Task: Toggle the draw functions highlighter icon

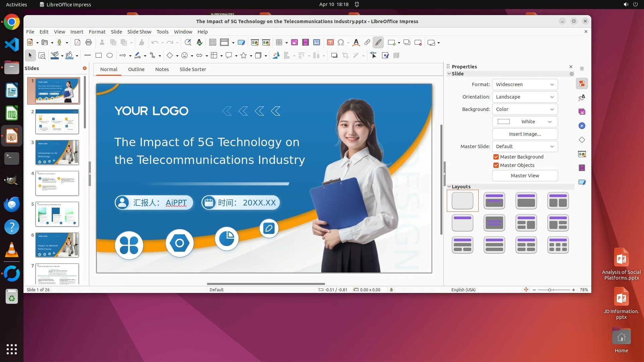Action: [x=378, y=43]
